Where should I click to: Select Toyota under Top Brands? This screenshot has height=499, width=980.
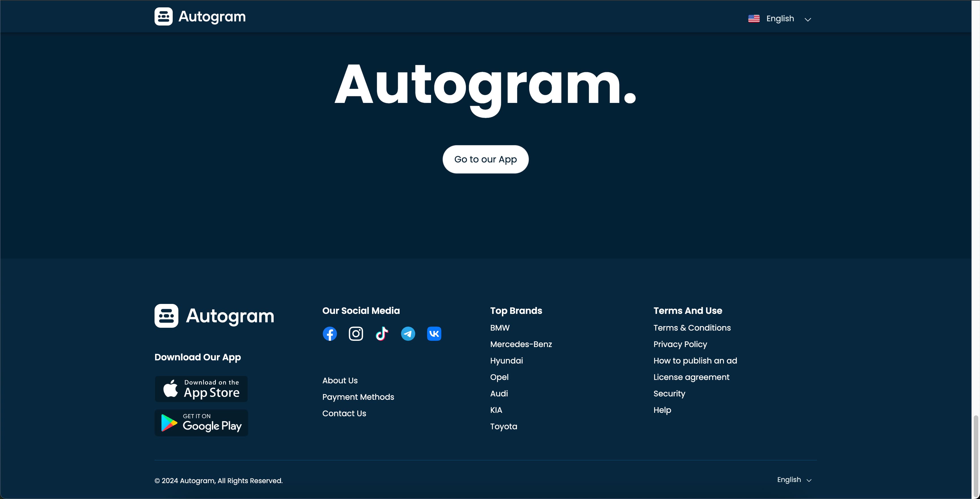pyautogui.click(x=503, y=426)
